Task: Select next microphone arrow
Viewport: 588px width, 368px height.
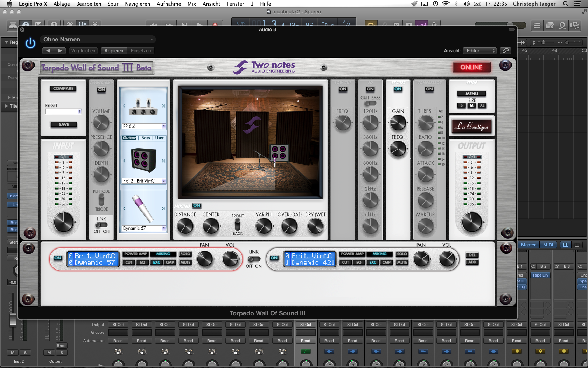Action: coord(163,209)
